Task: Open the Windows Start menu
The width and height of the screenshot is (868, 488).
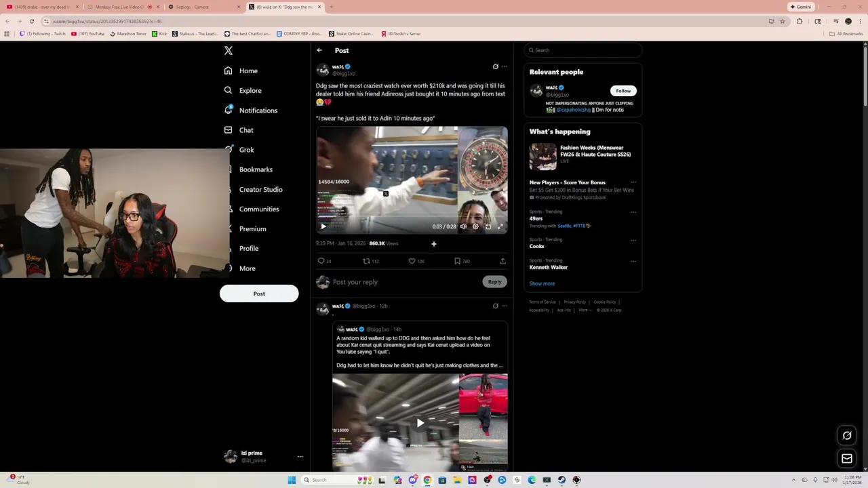Action: coord(292,480)
